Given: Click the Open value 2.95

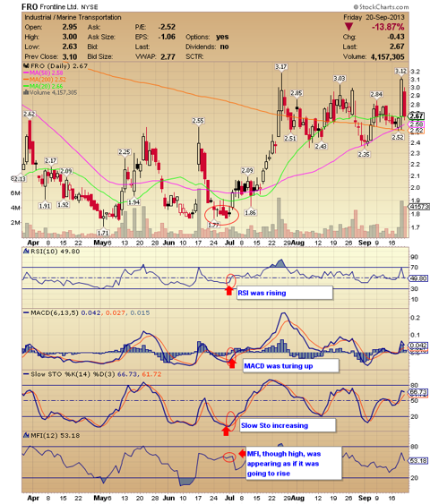Looking at the screenshot, I should coord(70,27).
